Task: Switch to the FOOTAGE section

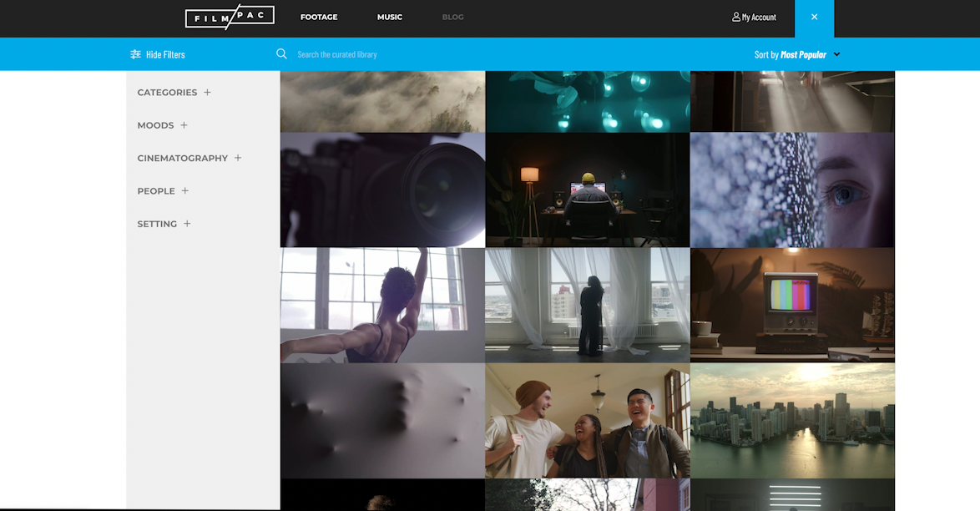Action: tap(319, 17)
